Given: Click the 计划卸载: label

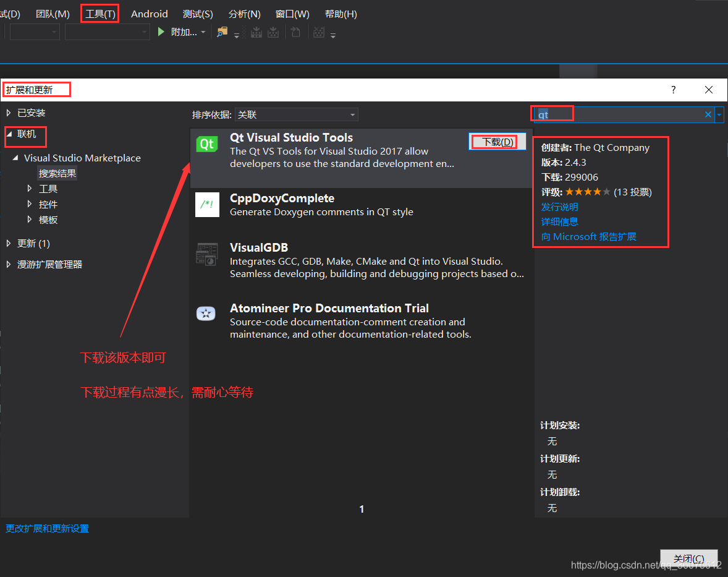Looking at the screenshot, I should (560, 492).
